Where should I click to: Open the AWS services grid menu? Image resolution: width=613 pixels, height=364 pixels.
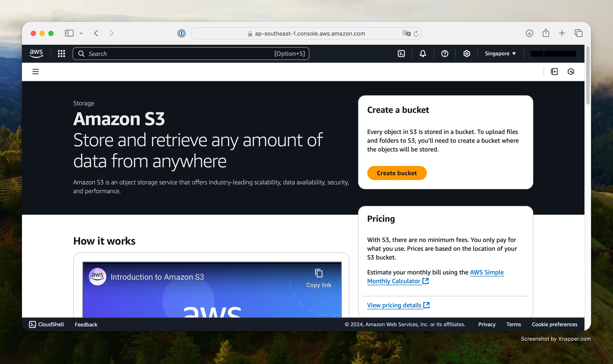[x=61, y=54]
